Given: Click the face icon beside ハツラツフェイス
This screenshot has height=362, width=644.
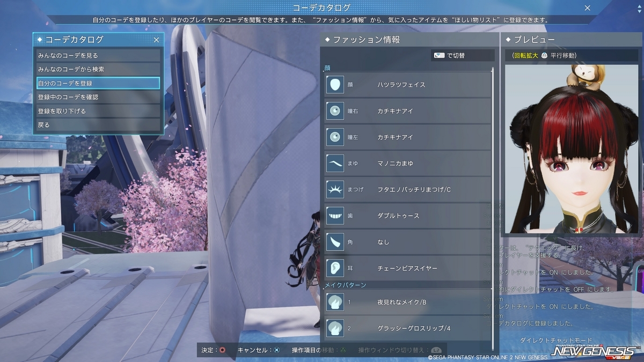Looking at the screenshot, I should [x=335, y=85].
